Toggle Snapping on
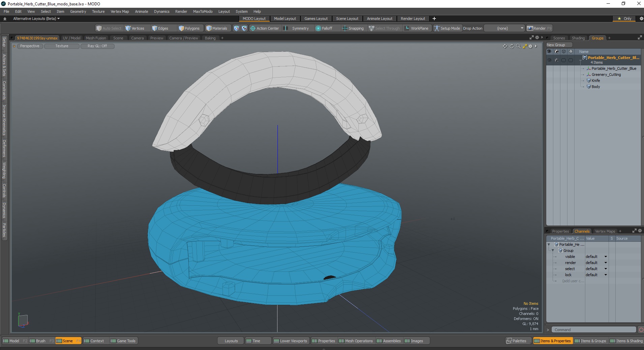Screen dimensions: 644x350 pos(353,28)
